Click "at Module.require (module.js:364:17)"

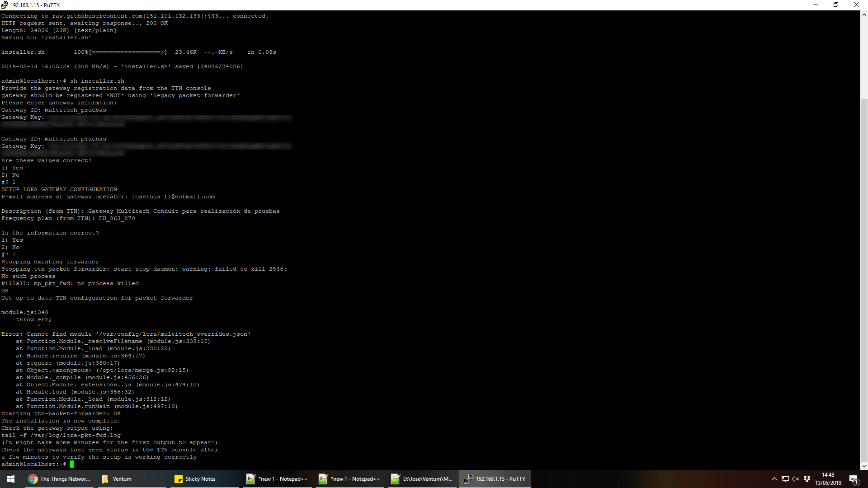[80, 356]
